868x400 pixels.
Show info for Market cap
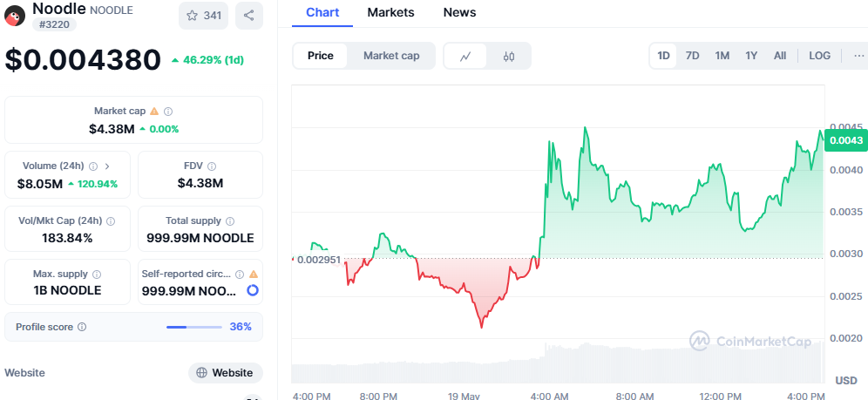click(168, 112)
